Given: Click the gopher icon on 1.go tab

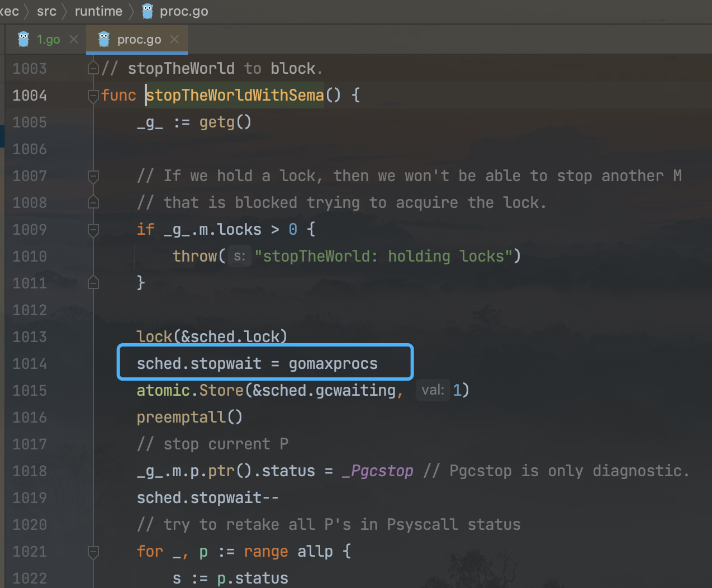Looking at the screenshot, I should click(x=23, y=39).
